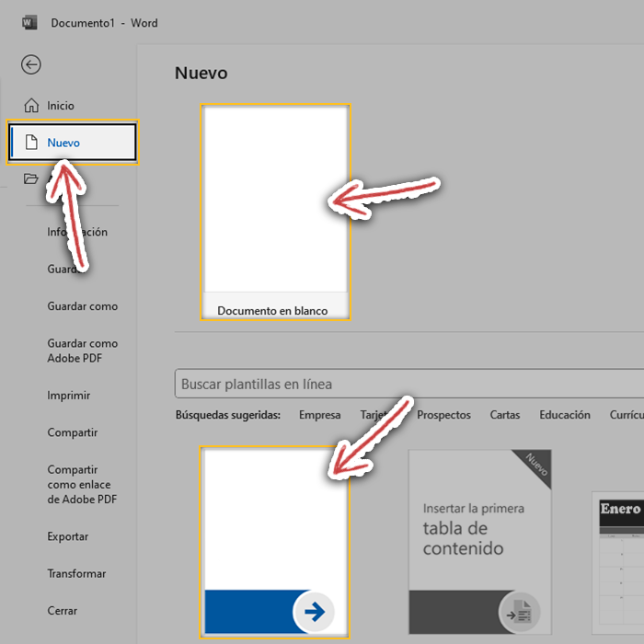Click the Word logo in title bar

coord(29,23)
